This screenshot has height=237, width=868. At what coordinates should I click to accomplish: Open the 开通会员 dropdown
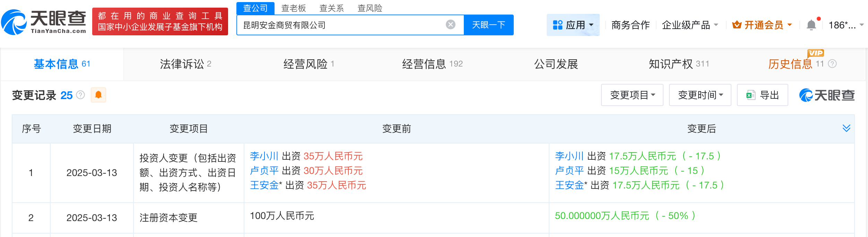pos(762,25)
